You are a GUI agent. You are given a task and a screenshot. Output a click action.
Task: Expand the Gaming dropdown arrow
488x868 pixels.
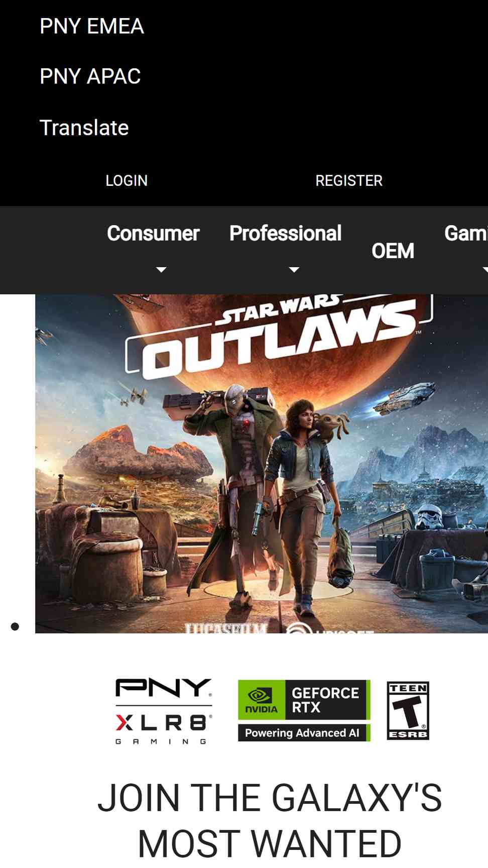click(x=485, y=270)
